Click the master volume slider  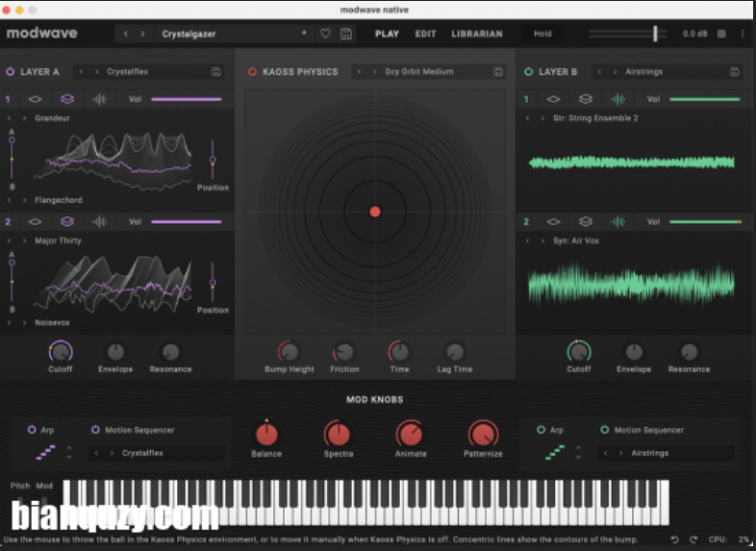coord(628,34)
